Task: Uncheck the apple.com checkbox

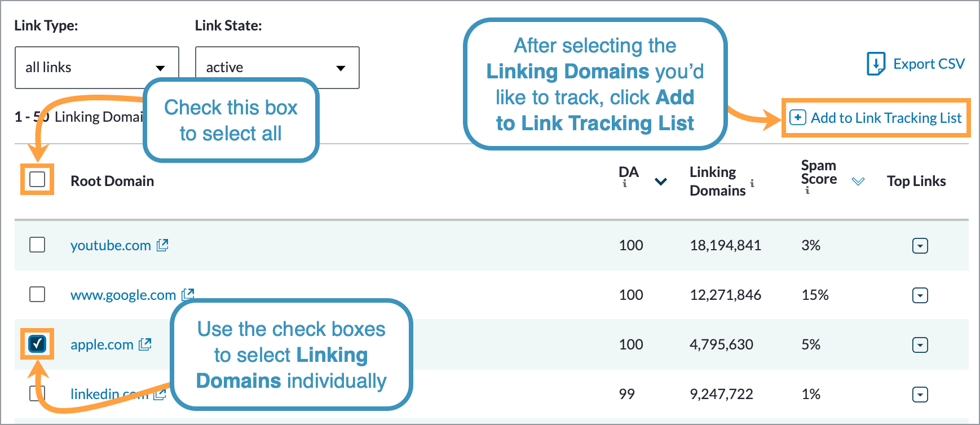Action: click(x=37, y=344)
